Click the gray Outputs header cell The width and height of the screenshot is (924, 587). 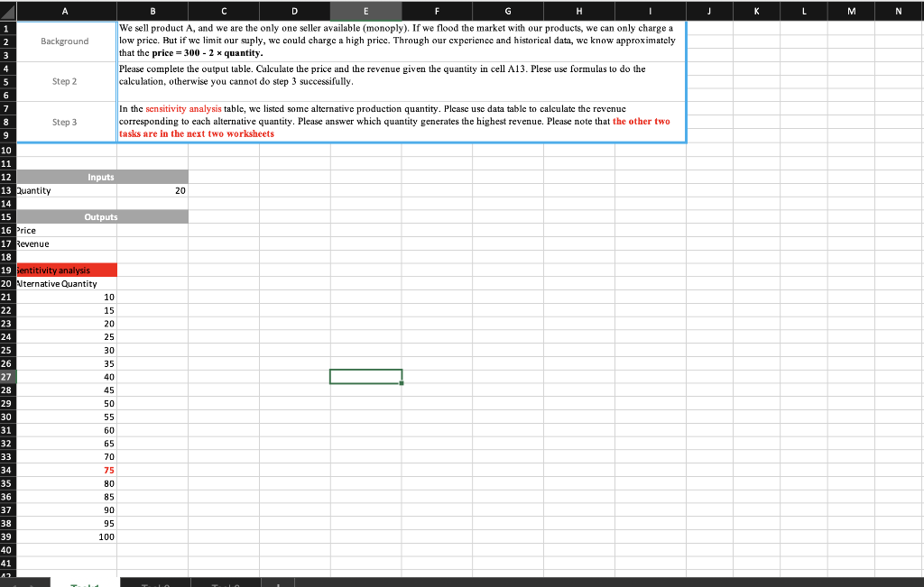click(99, 216)
